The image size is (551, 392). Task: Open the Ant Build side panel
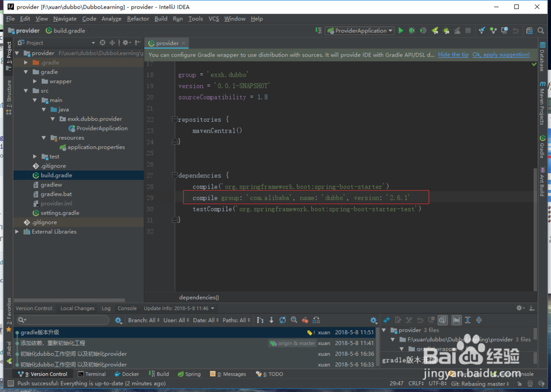click(542, 182)
